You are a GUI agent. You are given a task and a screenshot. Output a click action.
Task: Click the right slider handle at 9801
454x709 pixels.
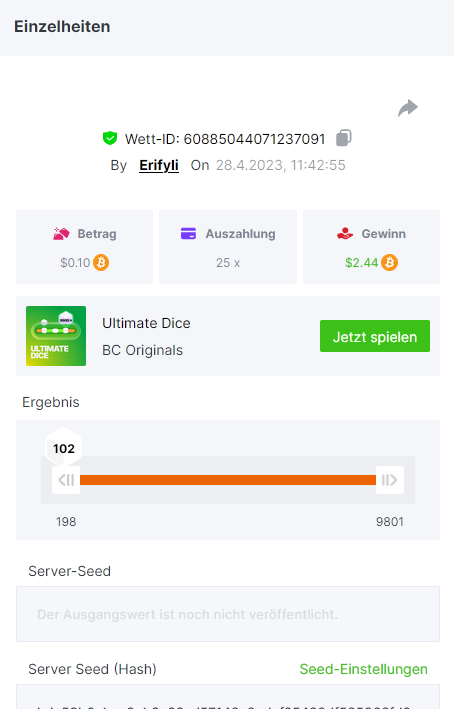tap(390, 480)
